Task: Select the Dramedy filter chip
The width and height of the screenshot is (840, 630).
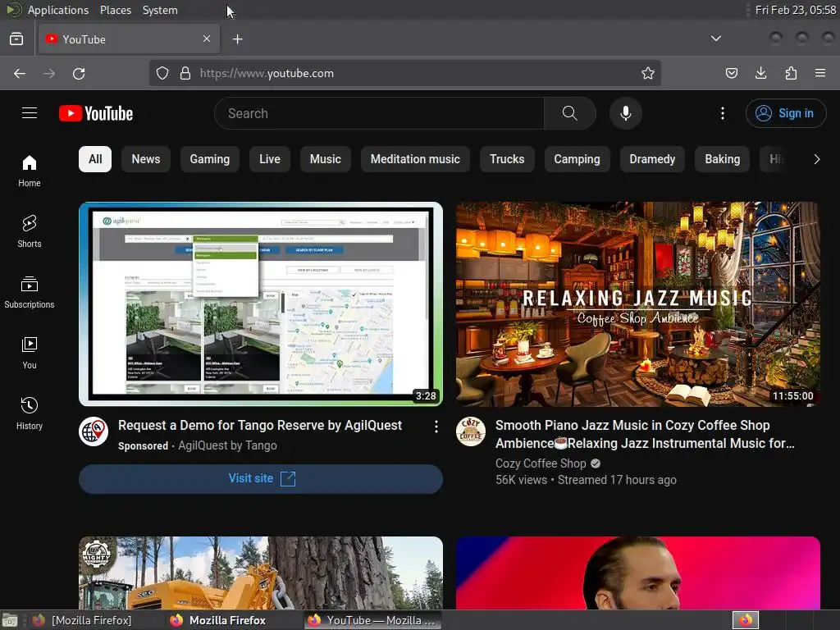Action: coord(652,159)
